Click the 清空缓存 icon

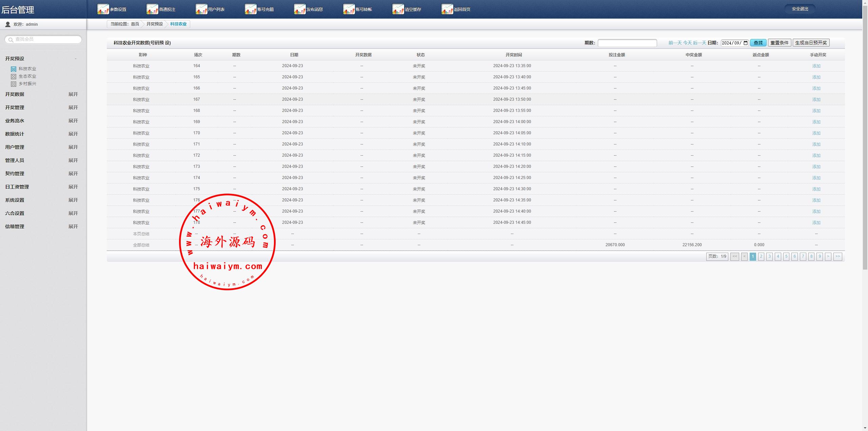point(398,9)
